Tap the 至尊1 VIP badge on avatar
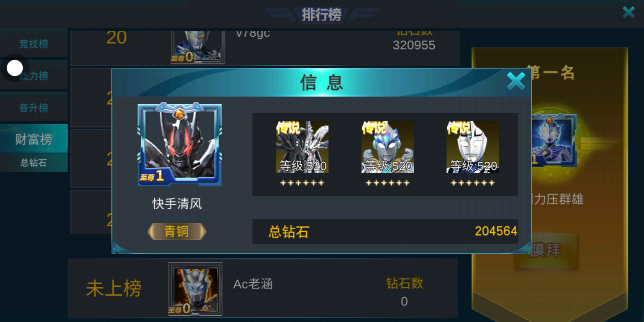 [x=152, y=176]
